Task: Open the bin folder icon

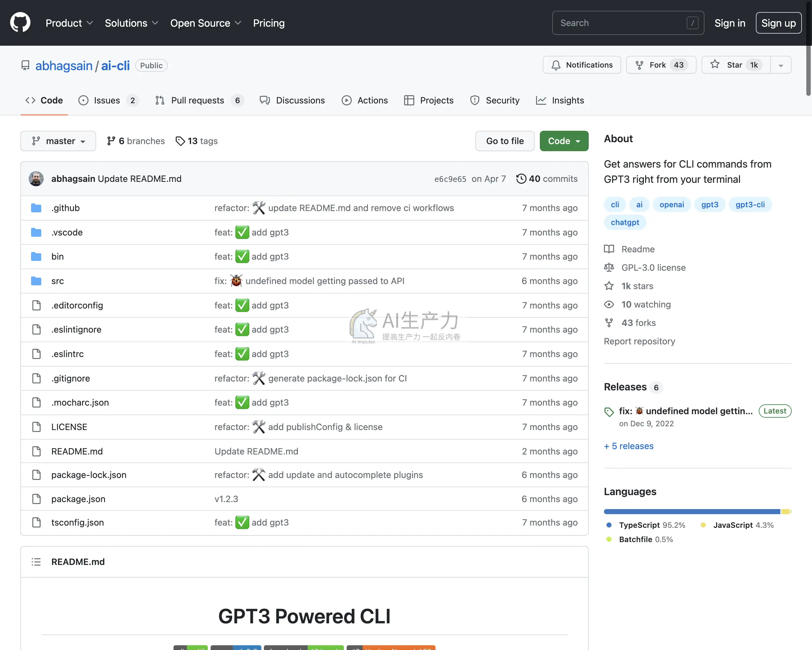Action: [36, 257]
